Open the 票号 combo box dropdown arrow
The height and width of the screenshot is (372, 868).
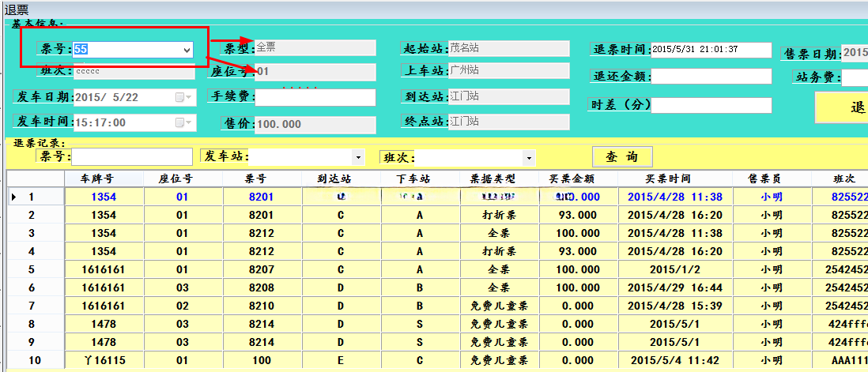pos(187,50)
